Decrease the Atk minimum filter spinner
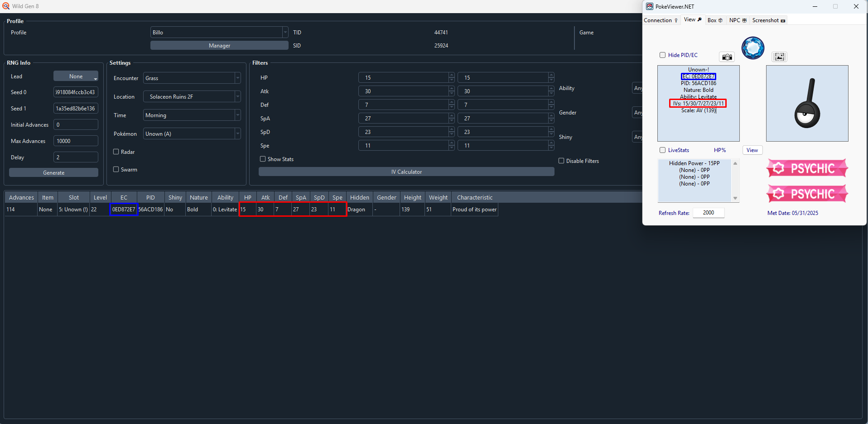 [x=452, y=94]
